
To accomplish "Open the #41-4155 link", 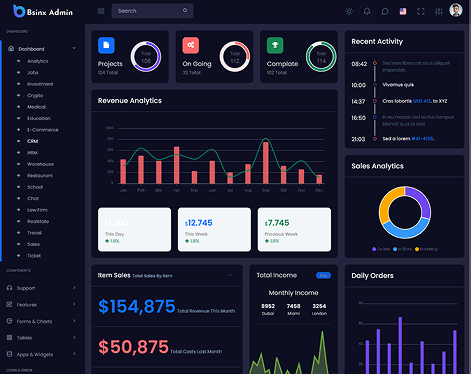I will pyautogui.click(x=423, y=139).
